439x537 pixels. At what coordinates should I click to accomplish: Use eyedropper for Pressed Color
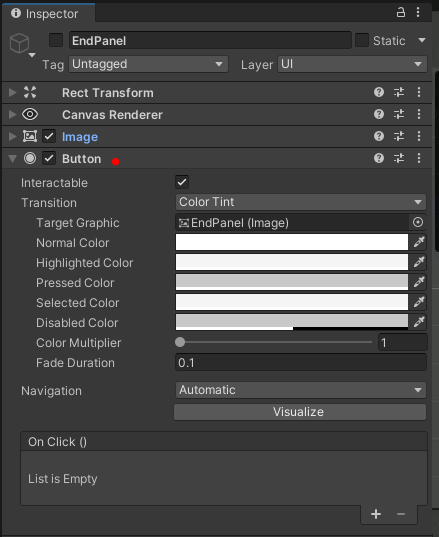click(419, 282)
